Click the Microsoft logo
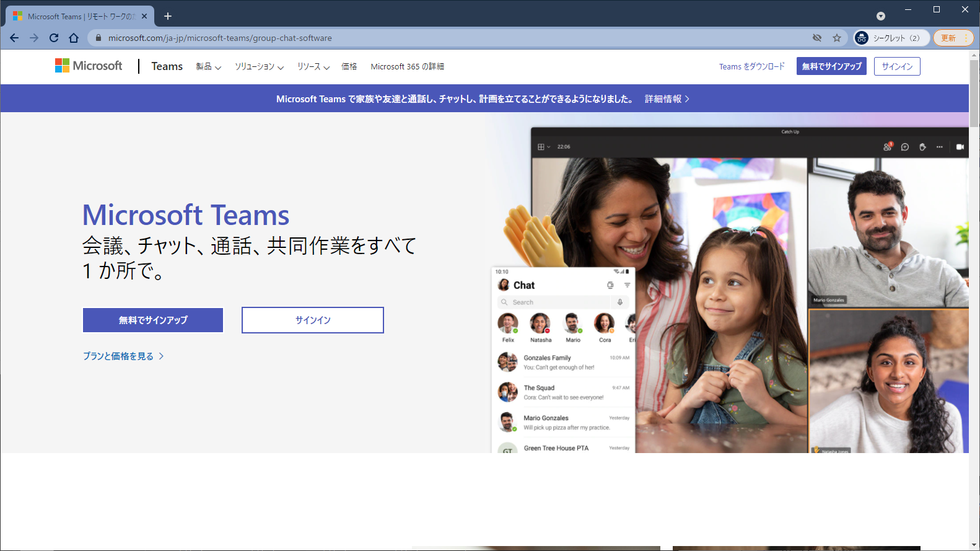980x551 pixels. tap(89, 66)
